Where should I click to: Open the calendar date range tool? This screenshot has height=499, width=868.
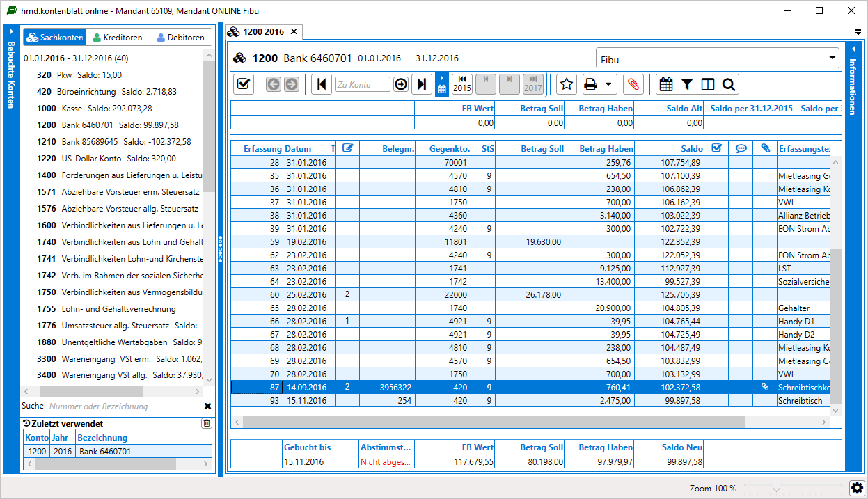click(x=665, y=84)
